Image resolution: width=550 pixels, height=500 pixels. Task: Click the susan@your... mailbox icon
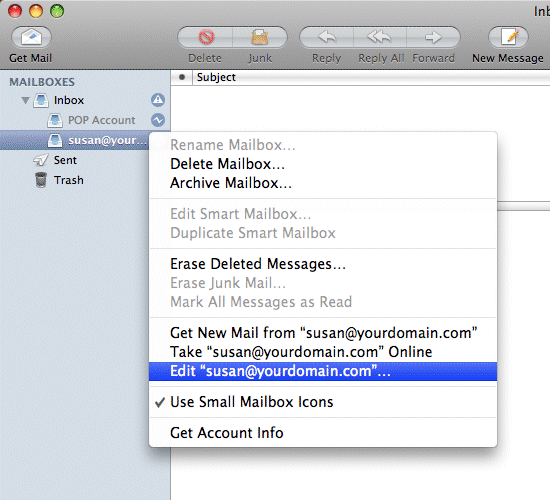pos(55,140)
